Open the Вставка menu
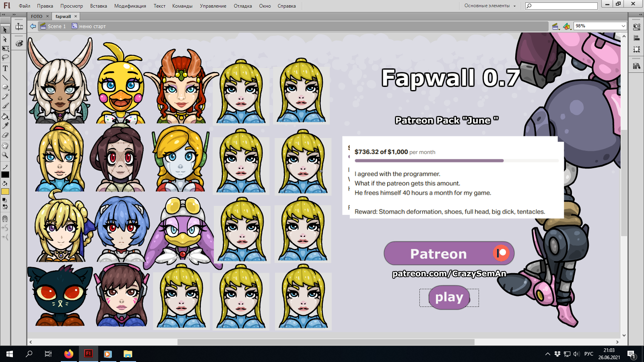644x362 pixels. [99, 6]
